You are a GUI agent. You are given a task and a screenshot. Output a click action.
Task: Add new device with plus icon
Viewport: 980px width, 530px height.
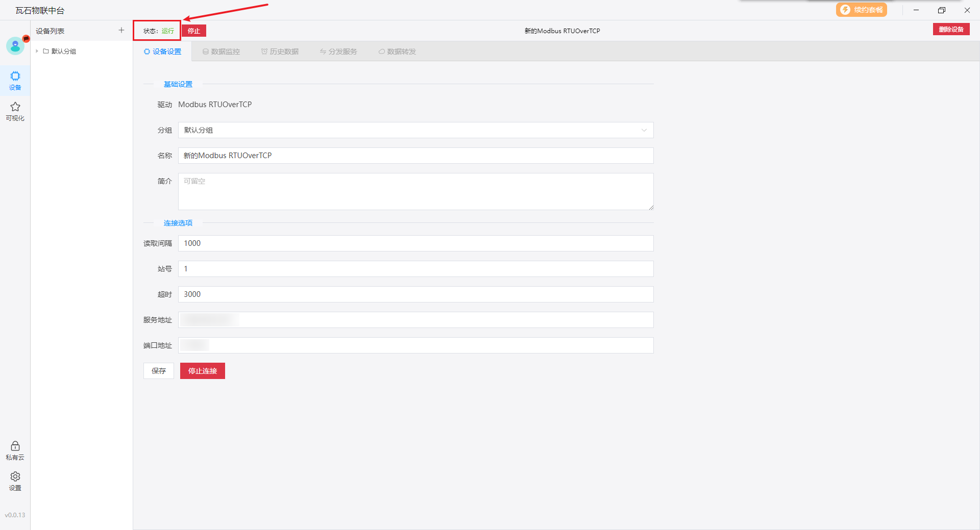pyautogui.click(x=121, y=31)
